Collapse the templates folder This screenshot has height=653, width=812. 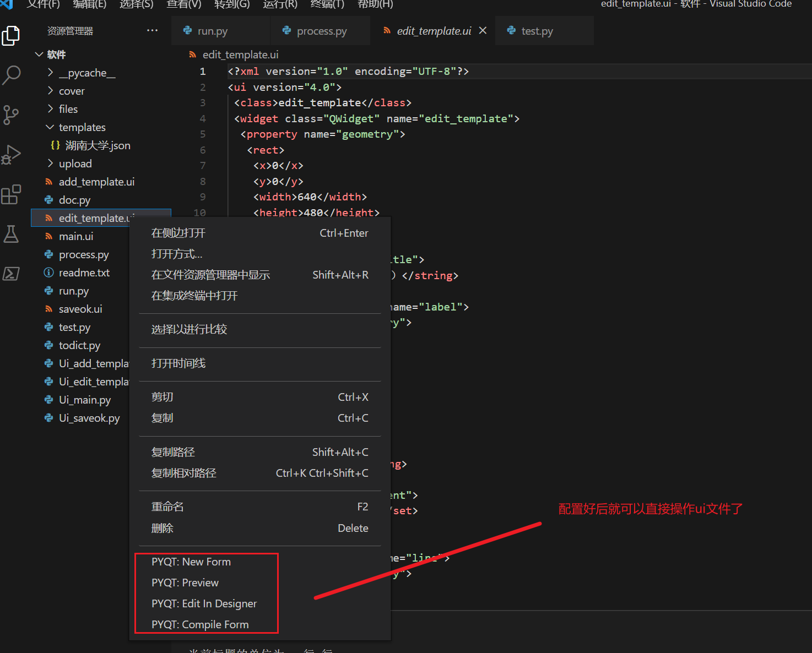50,127
